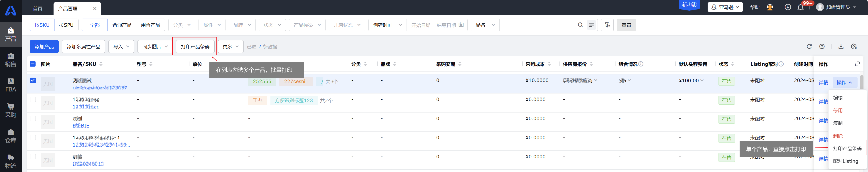Click the search magnifier icon
The height and width of the screenshot is (172, 868).
(x=580, y=25)
